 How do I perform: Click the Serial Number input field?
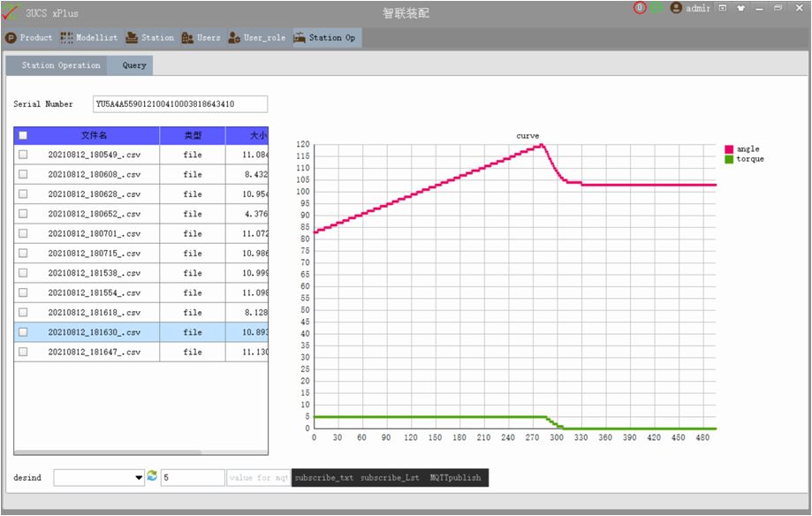[180, 103]
